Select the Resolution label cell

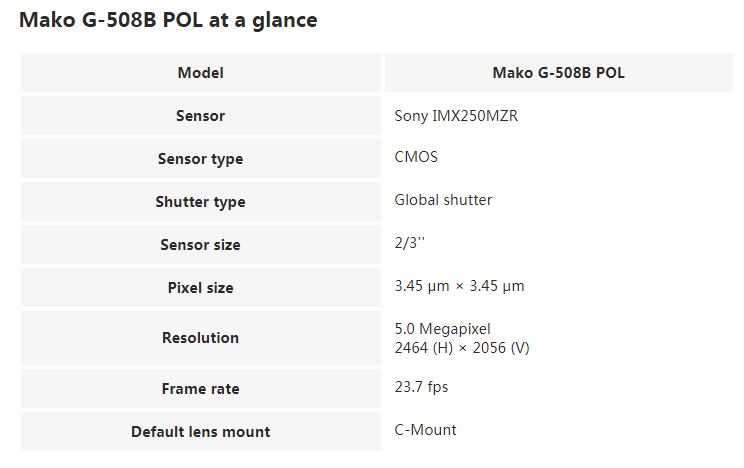click(x=201, y=338)
